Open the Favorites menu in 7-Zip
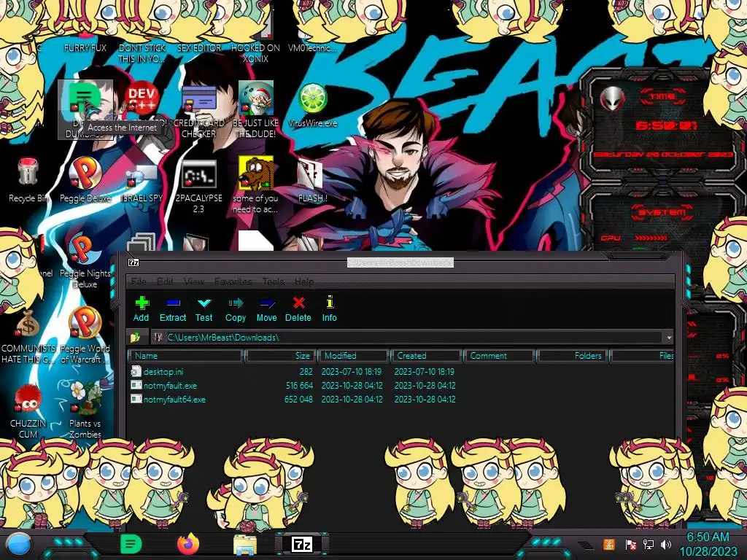This screenshot has height=560, width=747. point(233,281)
